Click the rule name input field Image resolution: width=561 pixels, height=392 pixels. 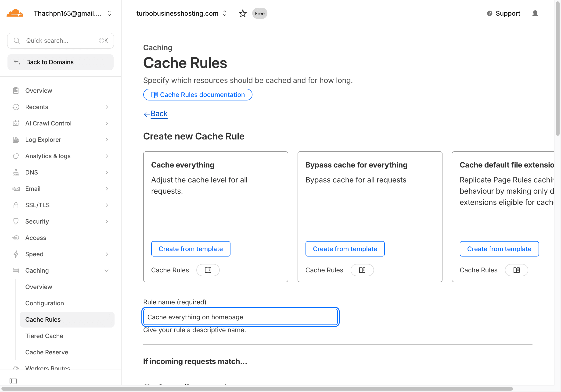(241, 317)
